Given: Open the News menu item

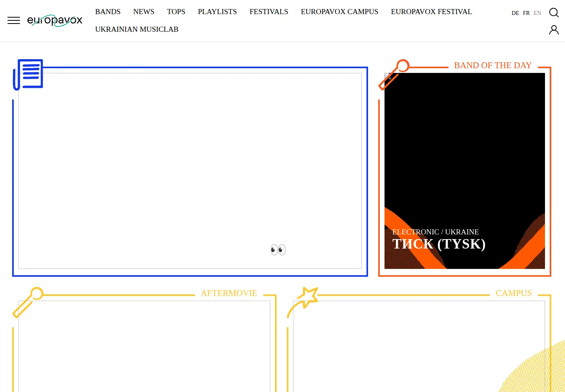Looking at the screenshot, I should [x=144, y=12].
